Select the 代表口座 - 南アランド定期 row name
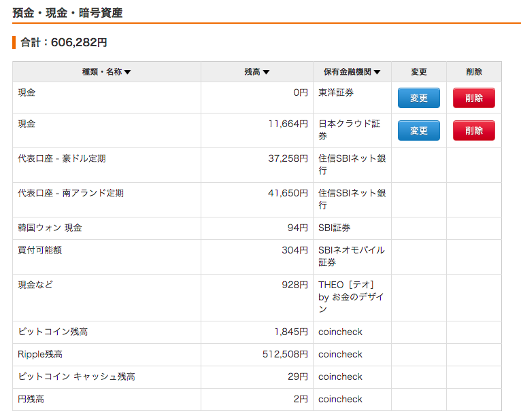The height and width of the screenshot is (420, 521). [x=71, y=193]
